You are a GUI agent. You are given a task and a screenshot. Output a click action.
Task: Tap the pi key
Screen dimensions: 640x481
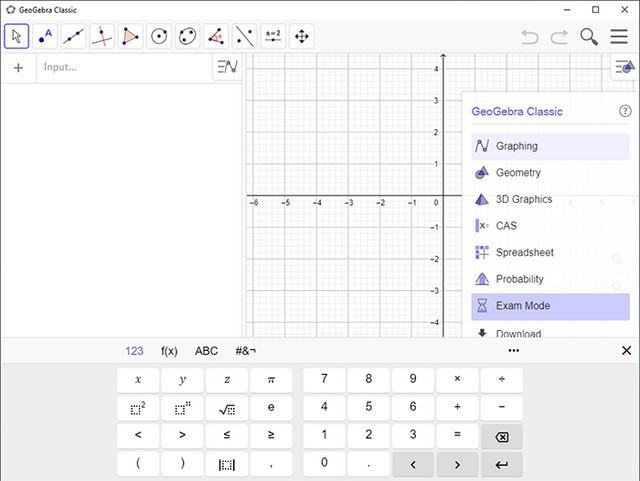(x=271, y=380)
